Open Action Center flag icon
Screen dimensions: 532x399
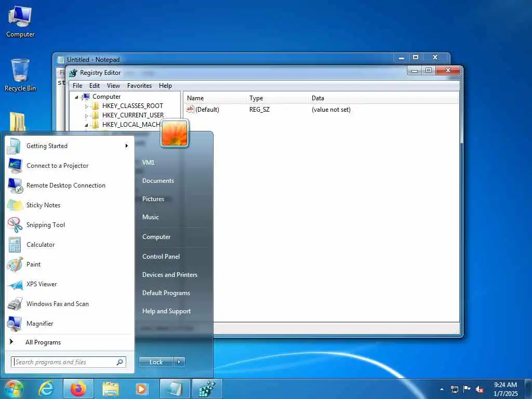(467, 389)
